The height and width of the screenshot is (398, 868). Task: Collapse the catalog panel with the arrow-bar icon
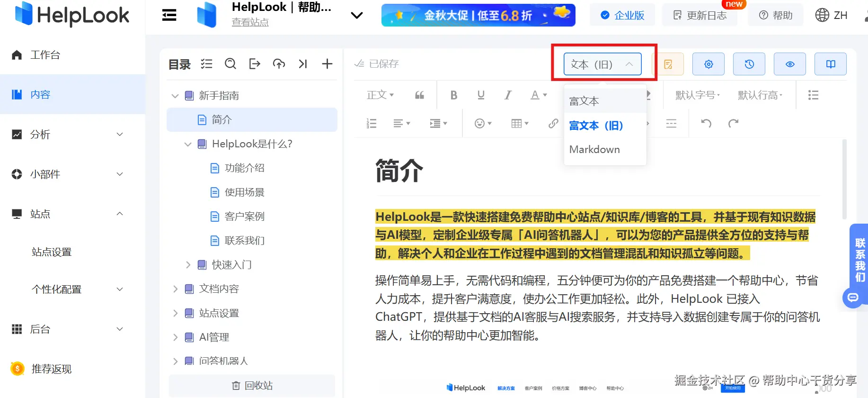point(303,63)
